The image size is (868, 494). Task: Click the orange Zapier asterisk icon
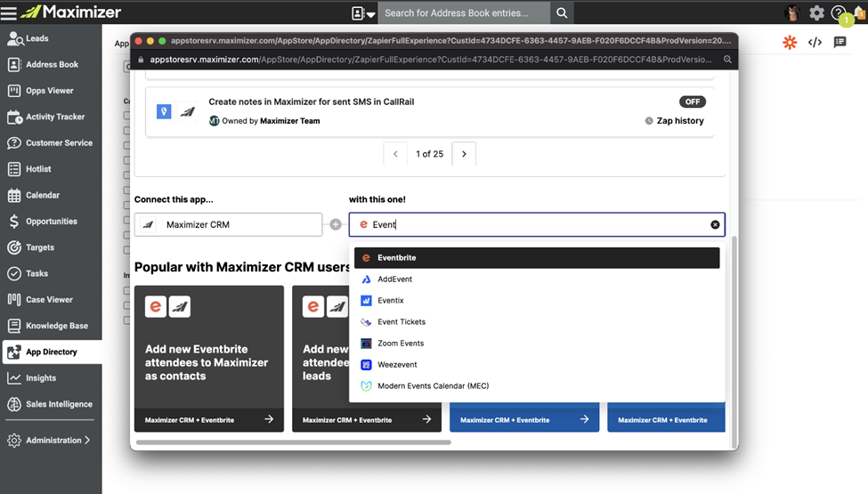[x=790, y=42]
